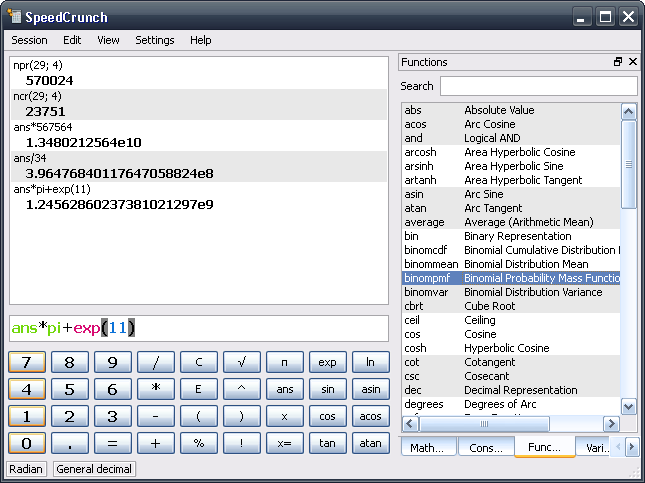Viewport: 645px width, 483px height.
Task: Click the sin keypad button
Action: pyautogui.click(x=327, y=389)
